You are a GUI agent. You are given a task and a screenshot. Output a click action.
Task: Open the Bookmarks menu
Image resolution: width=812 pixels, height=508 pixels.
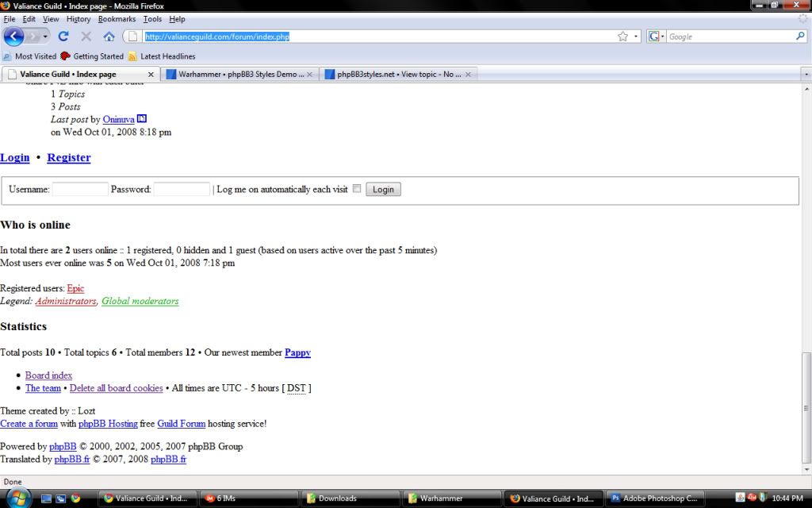pyautogui.click(x=115, y=19)
